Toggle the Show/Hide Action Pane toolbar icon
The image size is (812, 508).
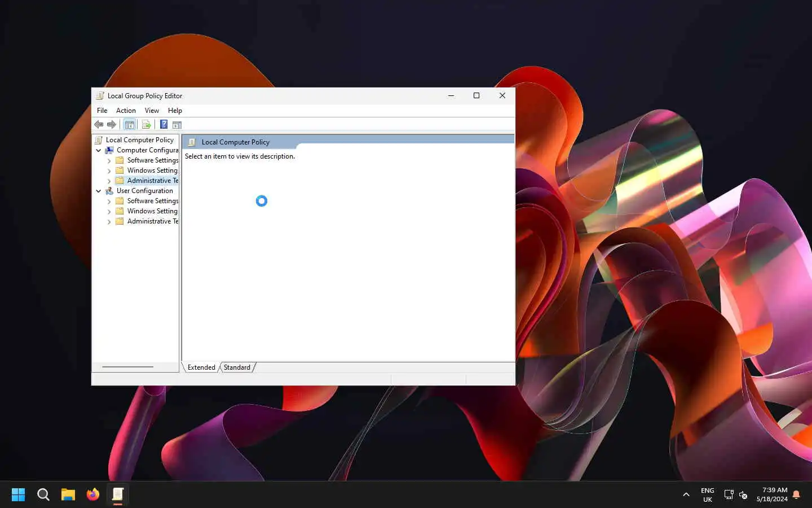pyautogui.click(x=177, y=125)
